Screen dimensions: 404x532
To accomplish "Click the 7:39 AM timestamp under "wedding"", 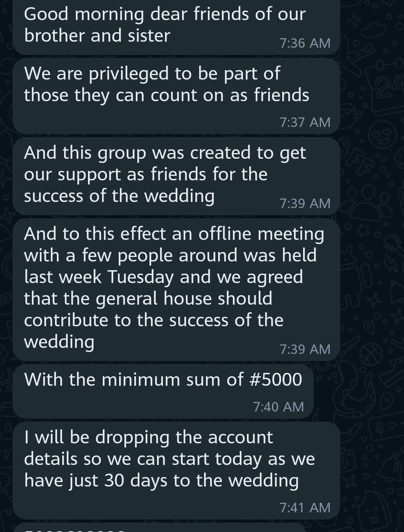I will 305,349.
